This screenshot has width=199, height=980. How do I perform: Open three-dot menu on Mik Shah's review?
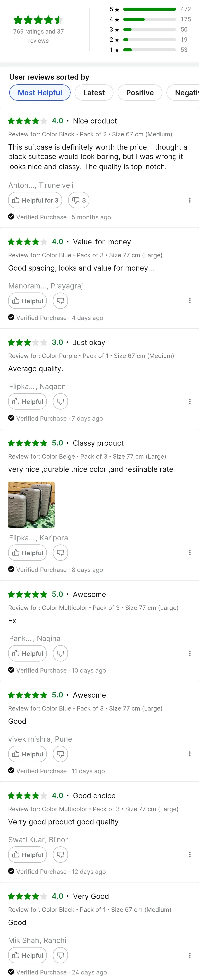click(x=189, y=955)
